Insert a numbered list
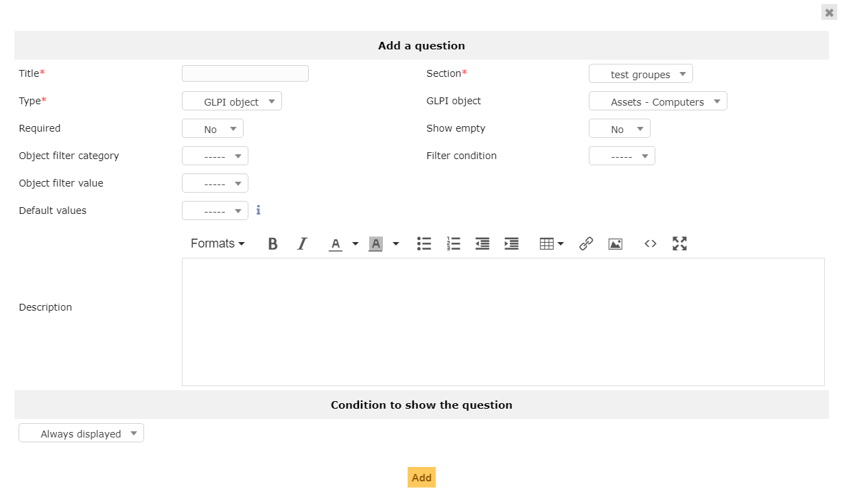The image size is (842, 504). tap(453, 243)
